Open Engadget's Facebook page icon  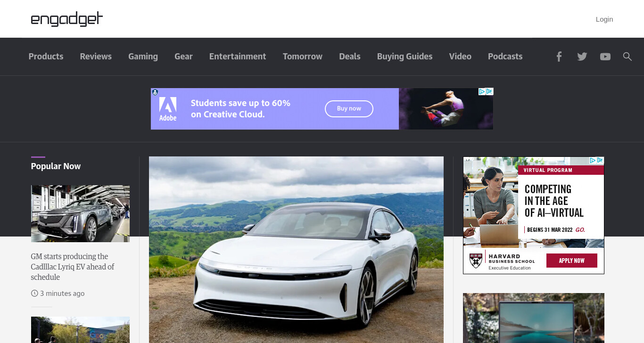559,57
